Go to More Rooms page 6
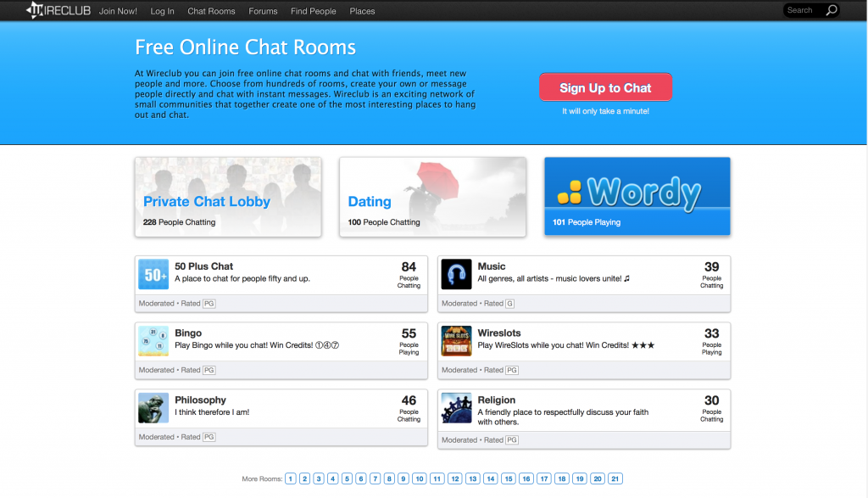The width and height of the screenshot is (868, 498). click(361, 478)
